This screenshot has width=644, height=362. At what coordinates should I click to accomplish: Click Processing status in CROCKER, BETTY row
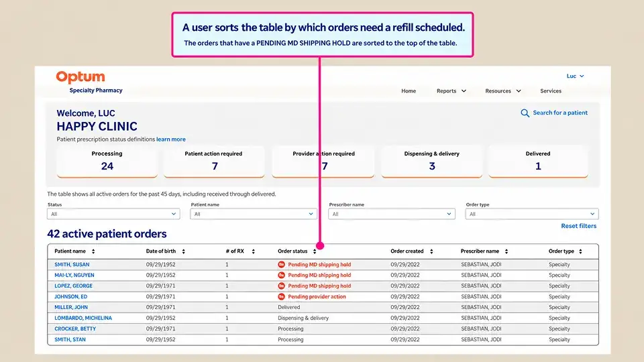[290, 328]
